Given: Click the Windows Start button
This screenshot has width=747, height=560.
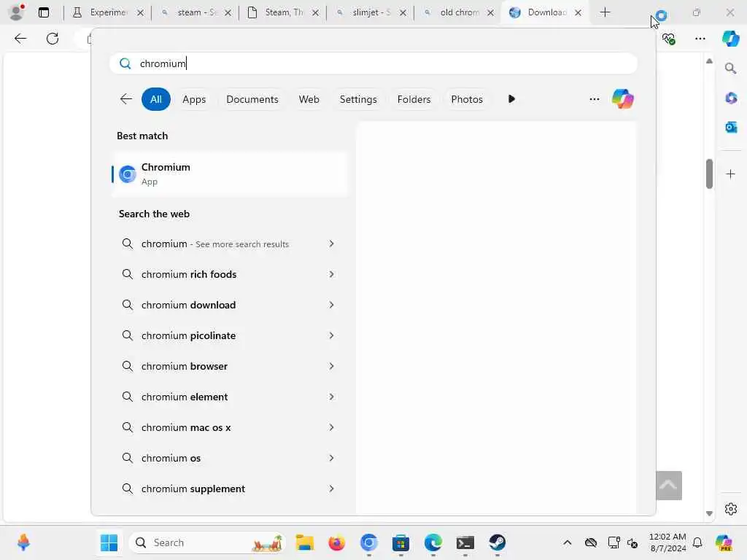Looking at the screenshot, I should tap(109, 542).
